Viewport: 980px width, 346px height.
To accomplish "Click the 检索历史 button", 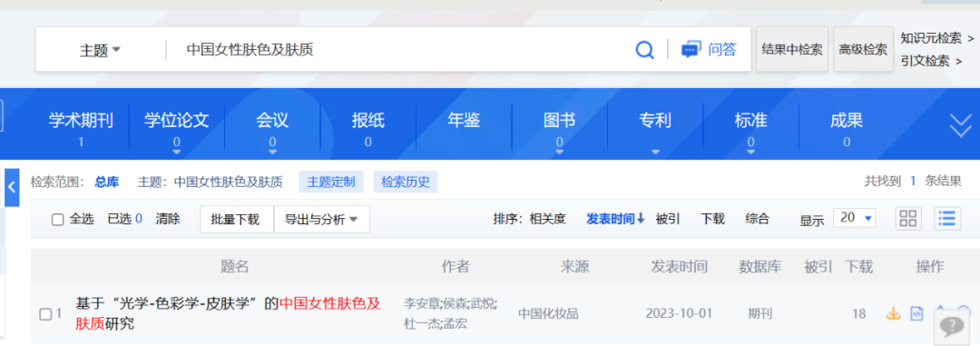I will (x=406, y=182).
